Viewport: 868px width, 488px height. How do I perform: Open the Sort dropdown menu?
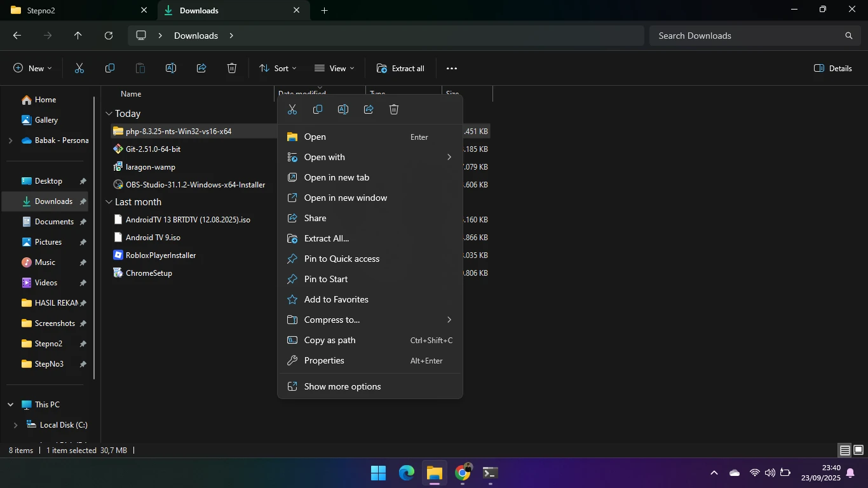tap(278, 68)
